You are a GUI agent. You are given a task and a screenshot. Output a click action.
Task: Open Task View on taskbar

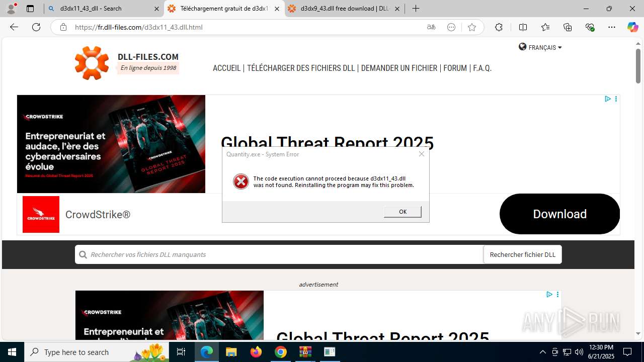tap(181, 352)
